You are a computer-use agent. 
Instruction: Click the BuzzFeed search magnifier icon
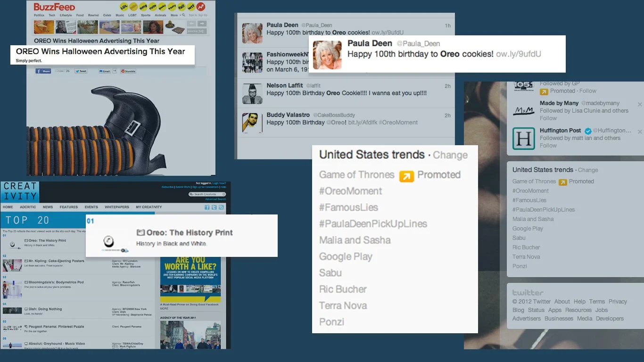coord(183,15)
